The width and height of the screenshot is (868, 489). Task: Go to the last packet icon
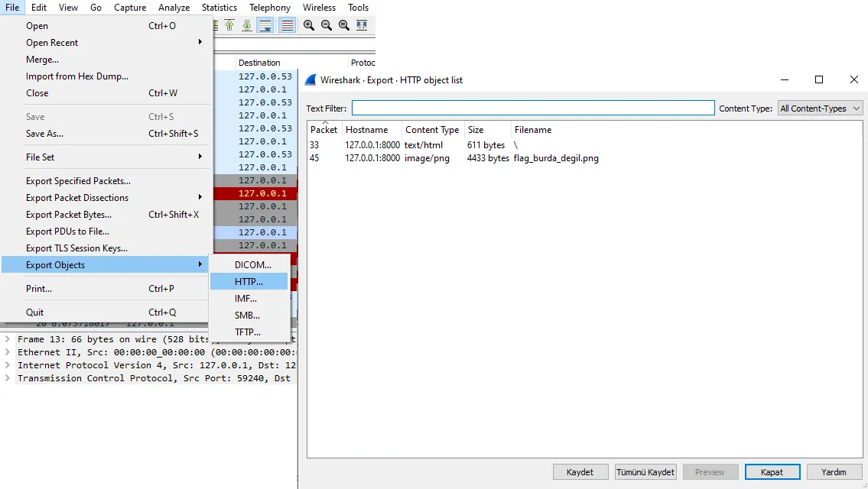click(x=247, y=25)
